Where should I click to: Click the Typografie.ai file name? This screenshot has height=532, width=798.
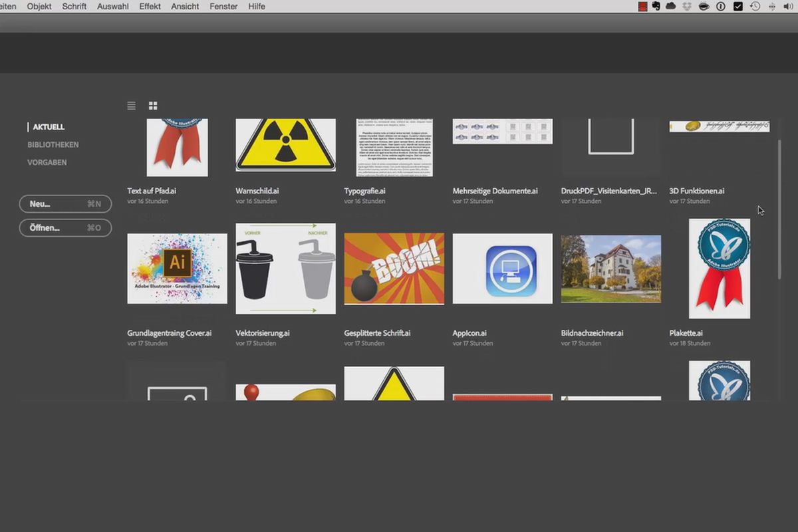pyautogui.click(x=364, y=191)
